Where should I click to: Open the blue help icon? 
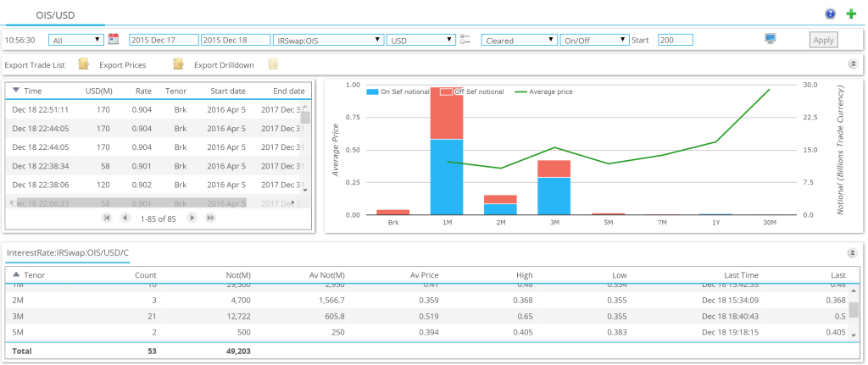tap(830, 14)
